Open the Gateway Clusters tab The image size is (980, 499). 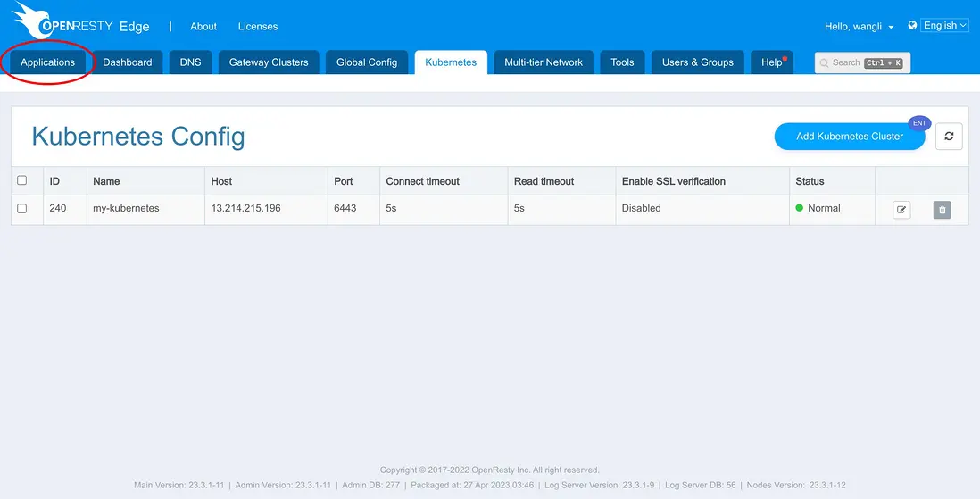(x=269, y=62)
